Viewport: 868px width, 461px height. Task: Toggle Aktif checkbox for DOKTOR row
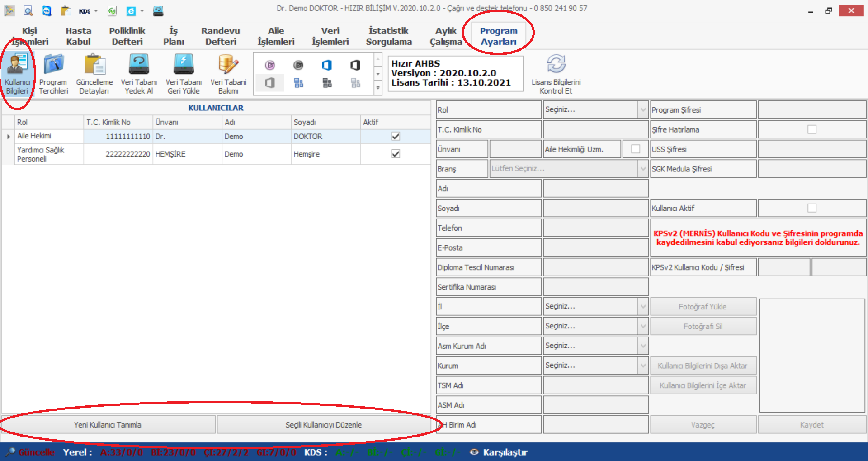pyautogui.click(x=396, y=136)
